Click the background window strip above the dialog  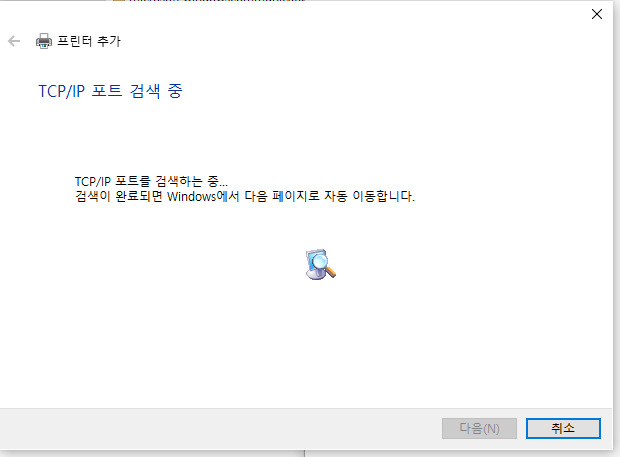206,1
